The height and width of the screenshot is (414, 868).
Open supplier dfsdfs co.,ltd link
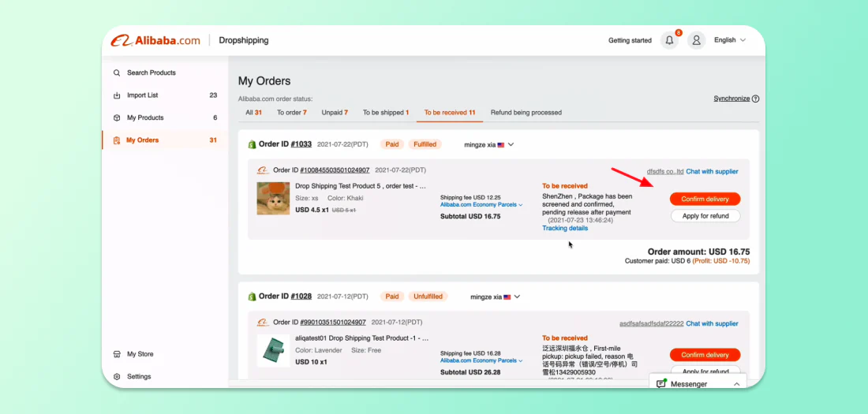(665, 172)
